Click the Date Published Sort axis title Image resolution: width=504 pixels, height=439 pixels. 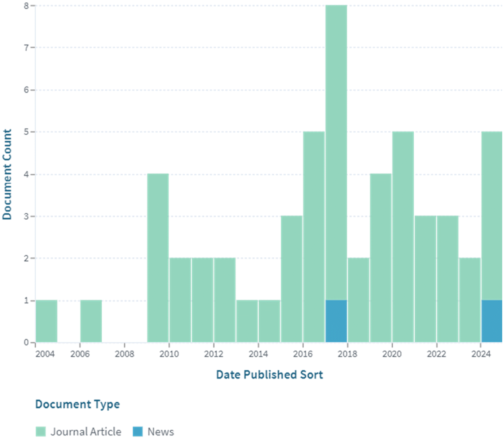point(269,375)
